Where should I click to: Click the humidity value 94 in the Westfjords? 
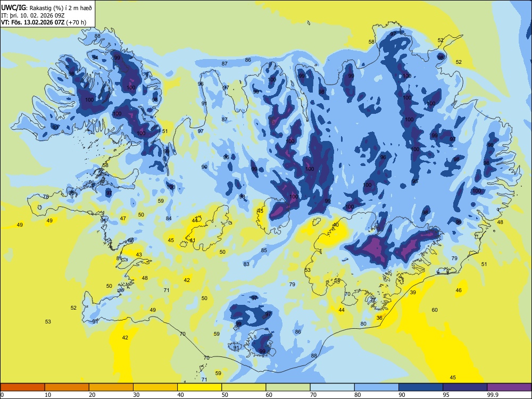[x=95, y=57]
